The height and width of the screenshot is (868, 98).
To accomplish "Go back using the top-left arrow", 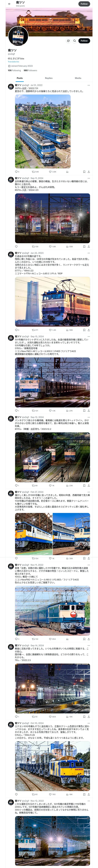I will [9, 4].
